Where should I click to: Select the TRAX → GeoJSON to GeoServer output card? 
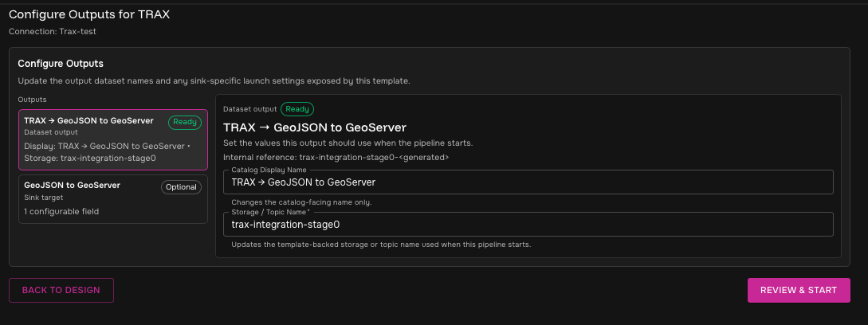tap(113, 139)
